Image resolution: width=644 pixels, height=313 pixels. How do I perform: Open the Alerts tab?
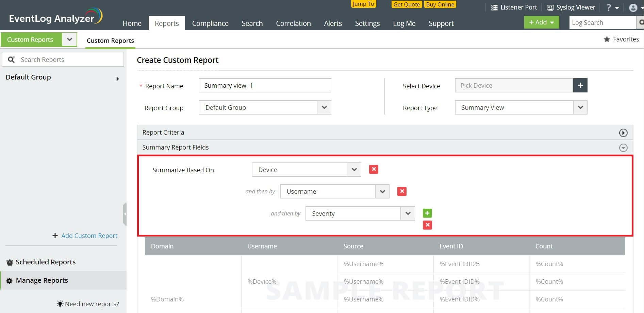[x=333, y=23]
